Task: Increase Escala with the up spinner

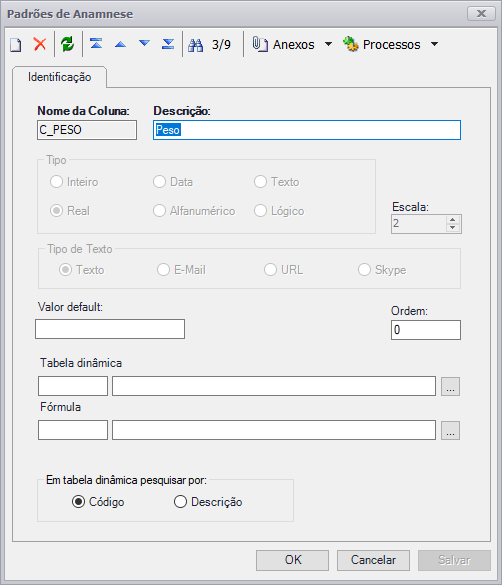Action: tap(452, 220)
